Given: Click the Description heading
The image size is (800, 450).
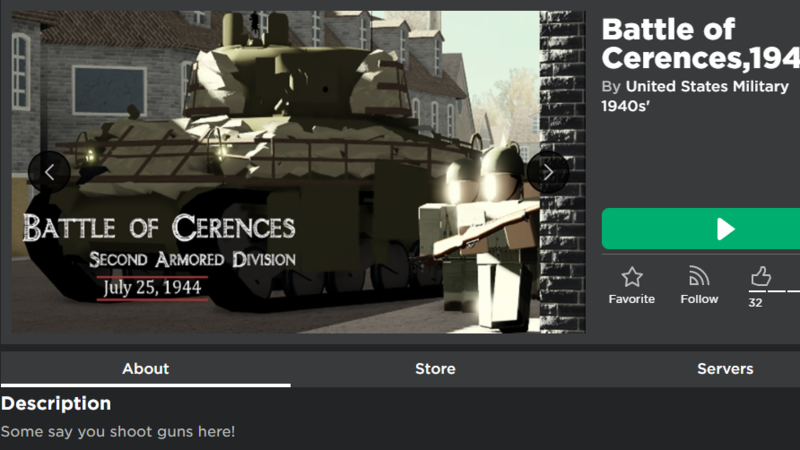Looking at the screenshot, I should coord(56,404).
